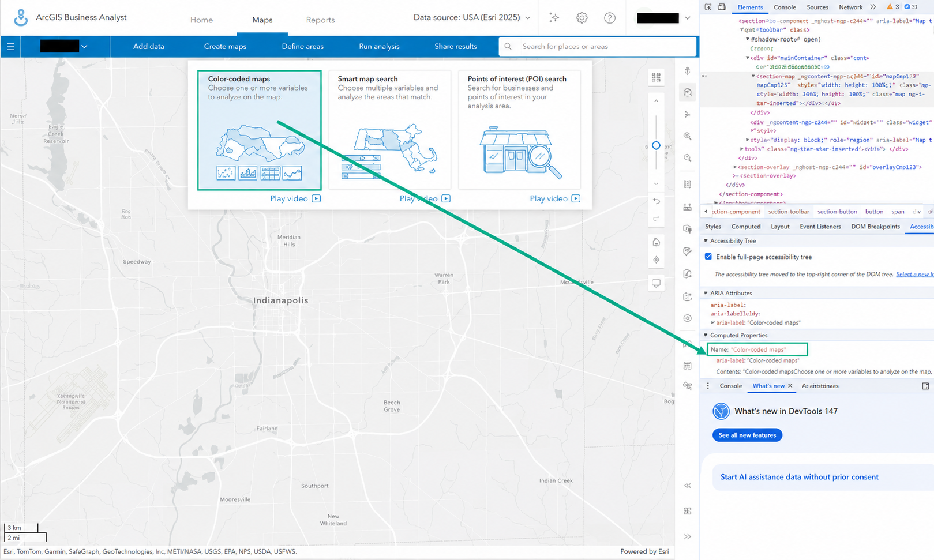
Task: Click the map zoom in arrow
Action: [657, 101]
